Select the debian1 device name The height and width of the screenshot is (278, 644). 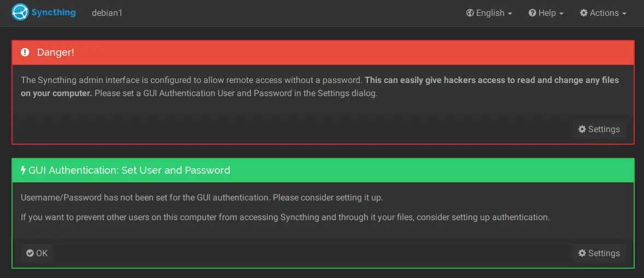[107, 13]
